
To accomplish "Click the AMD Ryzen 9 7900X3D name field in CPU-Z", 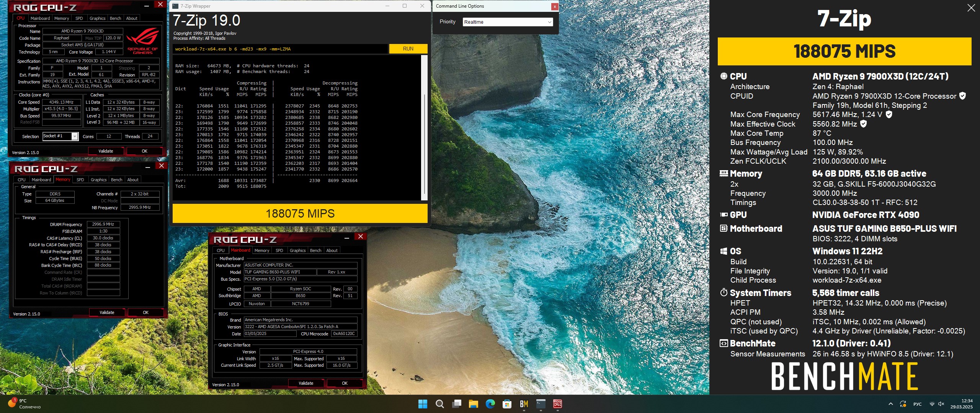I will [83, 31].
